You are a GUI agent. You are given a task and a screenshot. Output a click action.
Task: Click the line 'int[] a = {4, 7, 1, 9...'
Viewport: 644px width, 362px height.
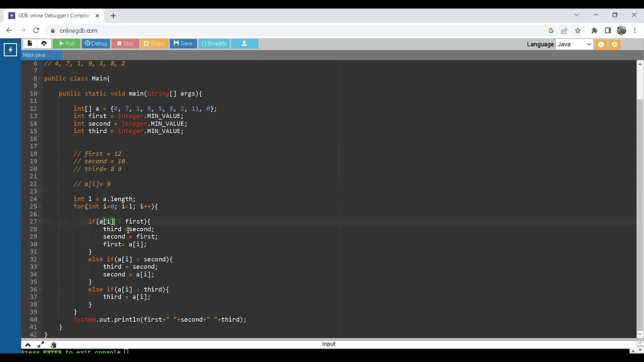(145, 109)
